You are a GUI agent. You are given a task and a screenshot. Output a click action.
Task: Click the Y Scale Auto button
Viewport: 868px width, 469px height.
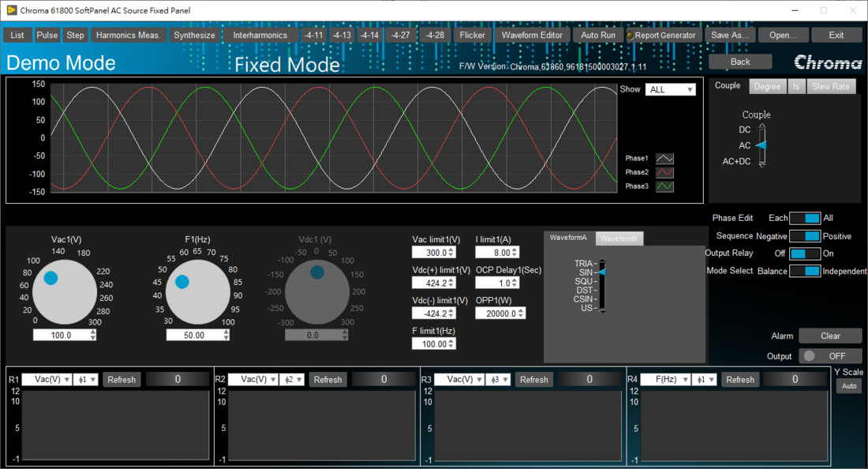tap(849, 386)
